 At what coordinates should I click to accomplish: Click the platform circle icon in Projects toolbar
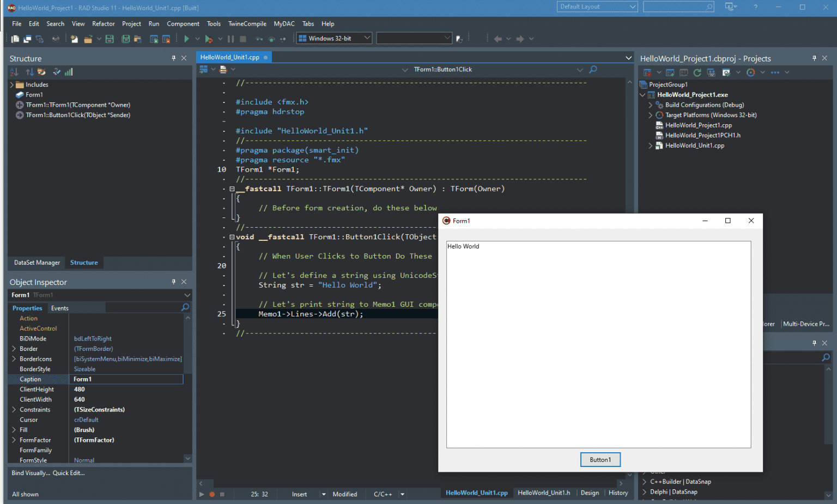(751, 72)
